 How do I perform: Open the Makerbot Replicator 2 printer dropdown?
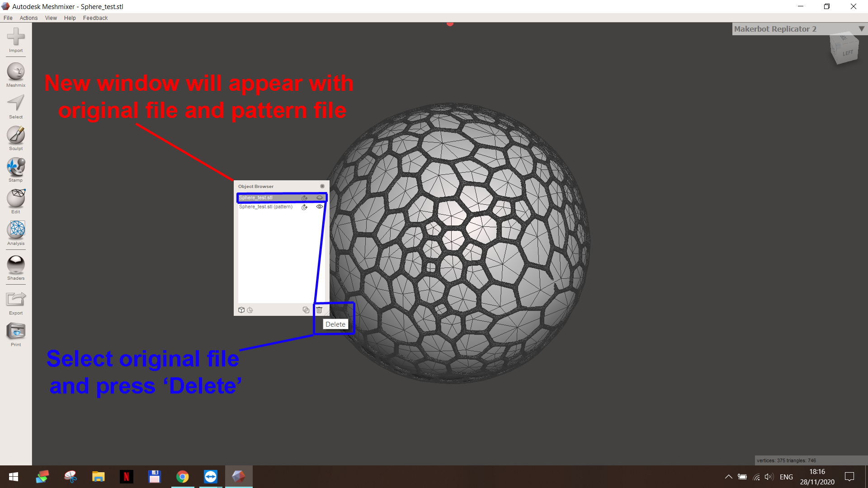click(862, 28)
